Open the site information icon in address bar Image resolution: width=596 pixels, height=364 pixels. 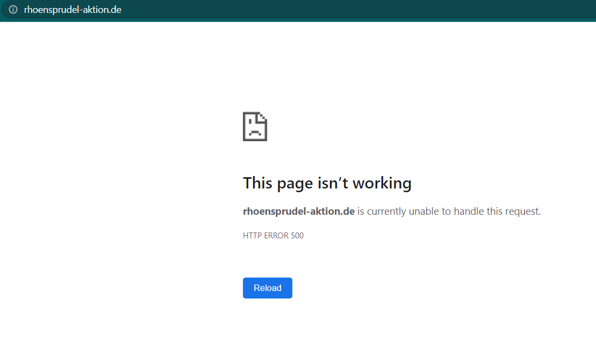tap(13, 10)
